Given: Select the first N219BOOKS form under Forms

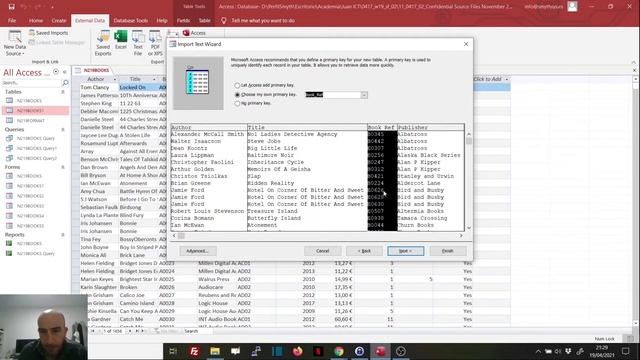Looking at the screenshot, I should coord(35,176).
